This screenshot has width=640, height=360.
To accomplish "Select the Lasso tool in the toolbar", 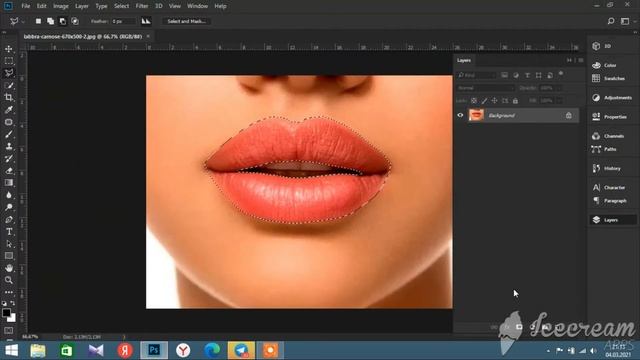I will click(9, 73).
